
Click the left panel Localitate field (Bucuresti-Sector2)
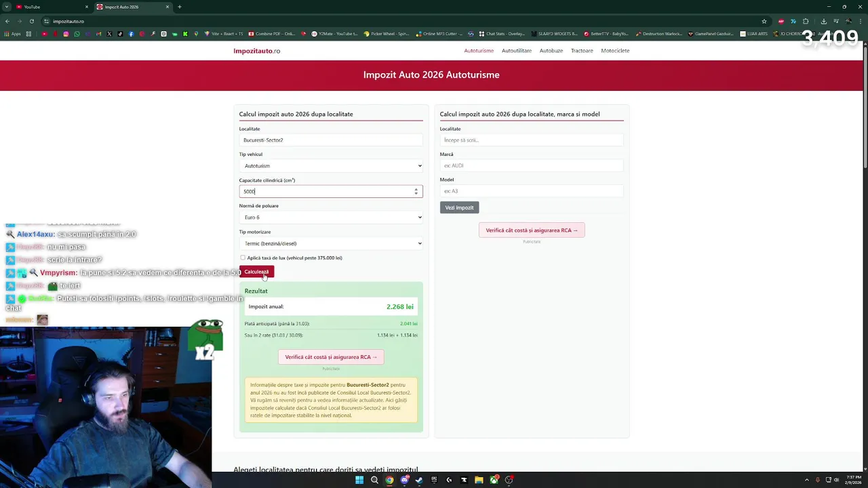click(331, 140)
